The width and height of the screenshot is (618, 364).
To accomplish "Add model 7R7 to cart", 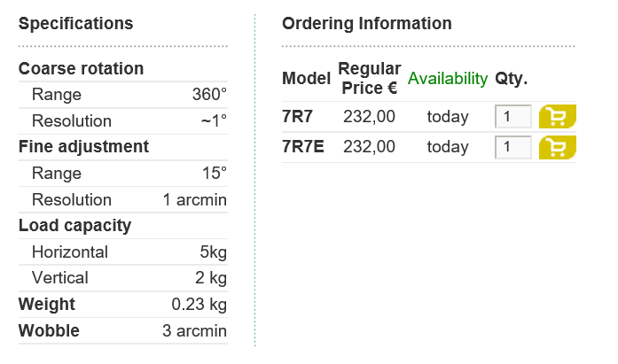I will [x=558, y=117].
